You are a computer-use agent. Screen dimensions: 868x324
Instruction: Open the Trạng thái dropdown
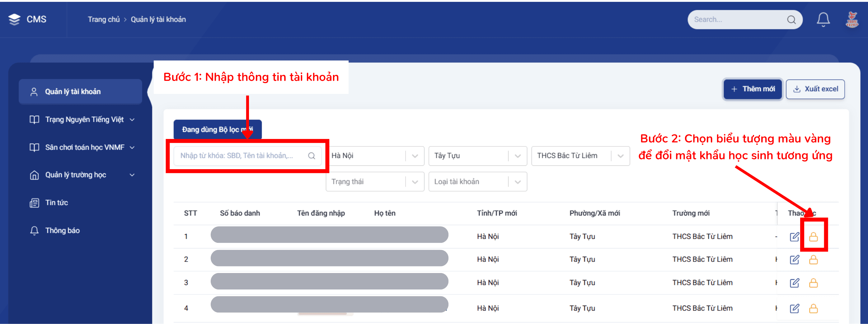pyautogui.click(x=375, y=182)
